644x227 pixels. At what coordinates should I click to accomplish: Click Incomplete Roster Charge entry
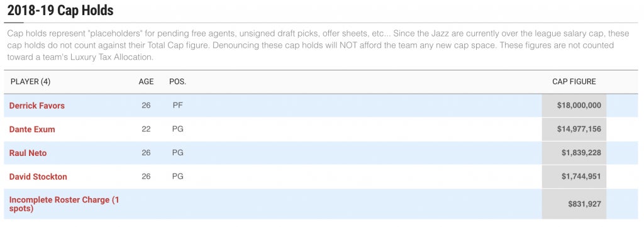pyautogui.click(x=64, y=204)
